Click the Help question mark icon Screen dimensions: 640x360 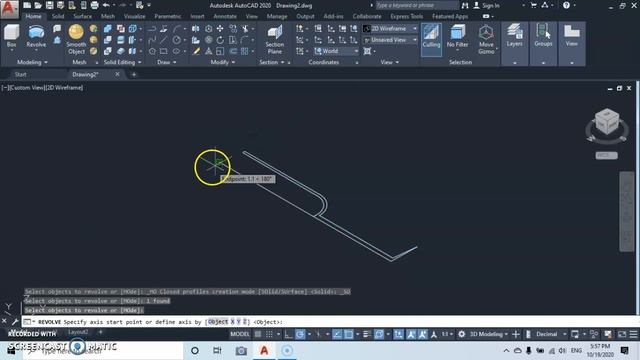(x=566, y=5)
